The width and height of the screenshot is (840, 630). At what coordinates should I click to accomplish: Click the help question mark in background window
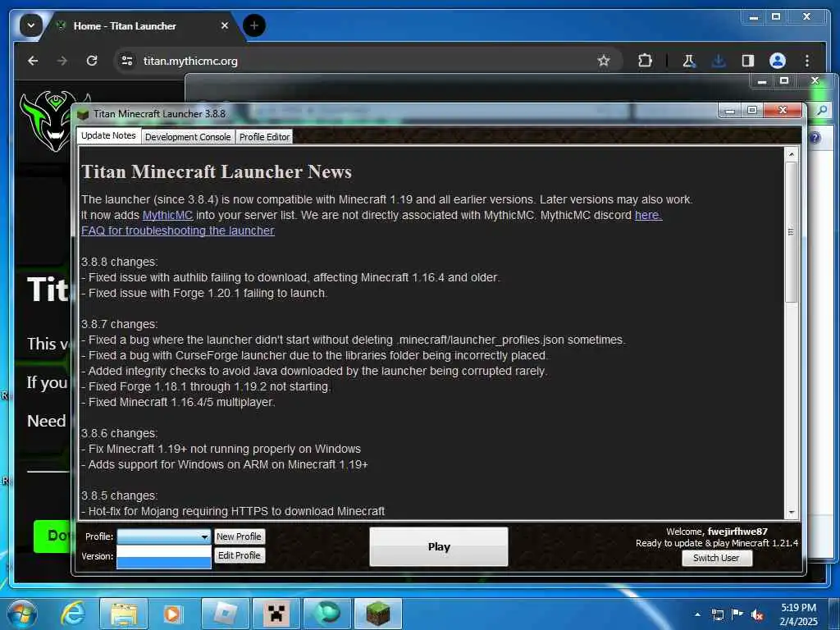pos(815,138)
